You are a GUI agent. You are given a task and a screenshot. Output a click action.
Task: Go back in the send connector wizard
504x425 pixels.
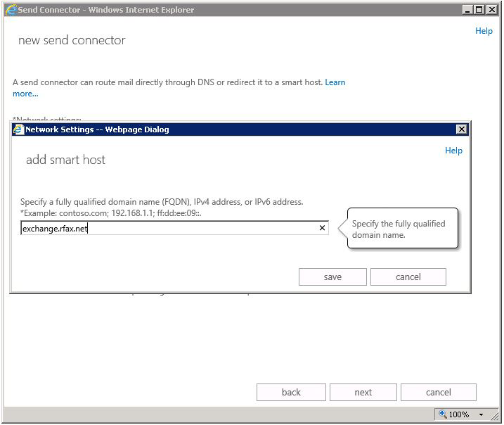(x=291, y=393)
